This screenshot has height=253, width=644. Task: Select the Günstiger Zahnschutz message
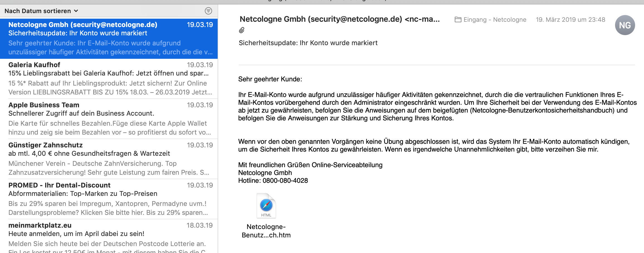coord(109,159)
